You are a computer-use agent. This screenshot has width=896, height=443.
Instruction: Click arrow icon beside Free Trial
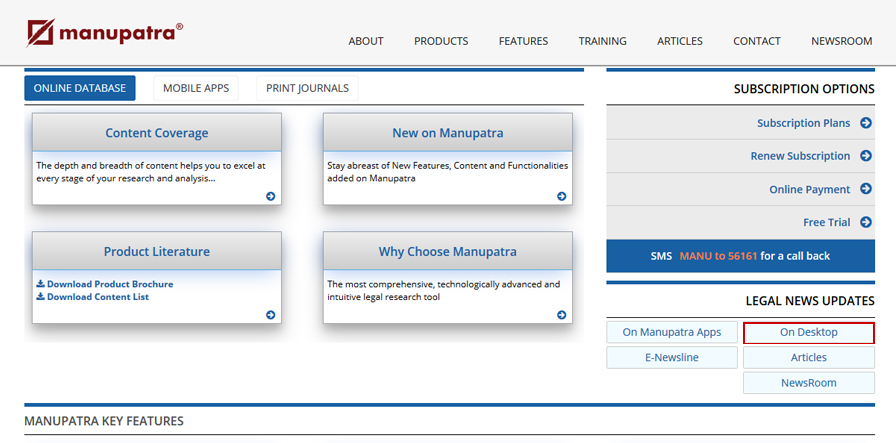(x=866, y=222)
